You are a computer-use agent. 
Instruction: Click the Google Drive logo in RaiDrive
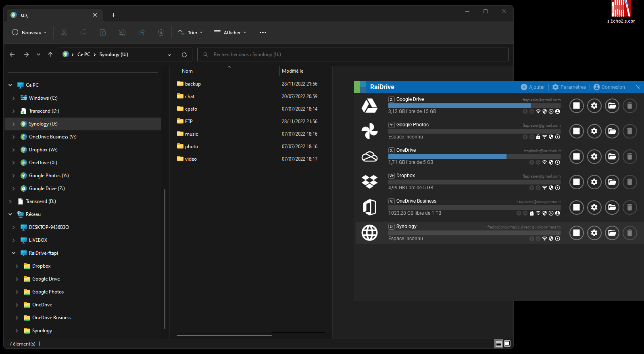tap(369, 106)
